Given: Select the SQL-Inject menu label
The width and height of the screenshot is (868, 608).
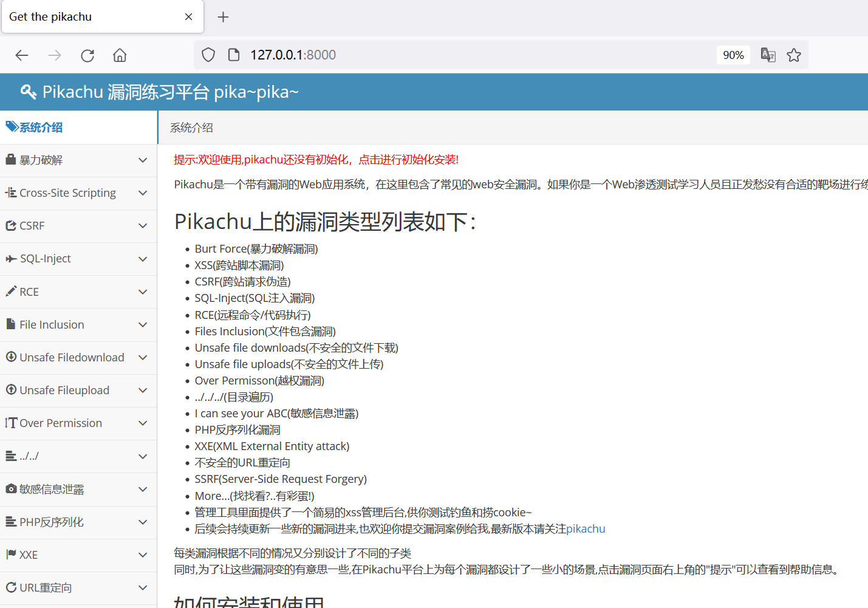Looking at the screenshot, I should (x=45, y=259).
